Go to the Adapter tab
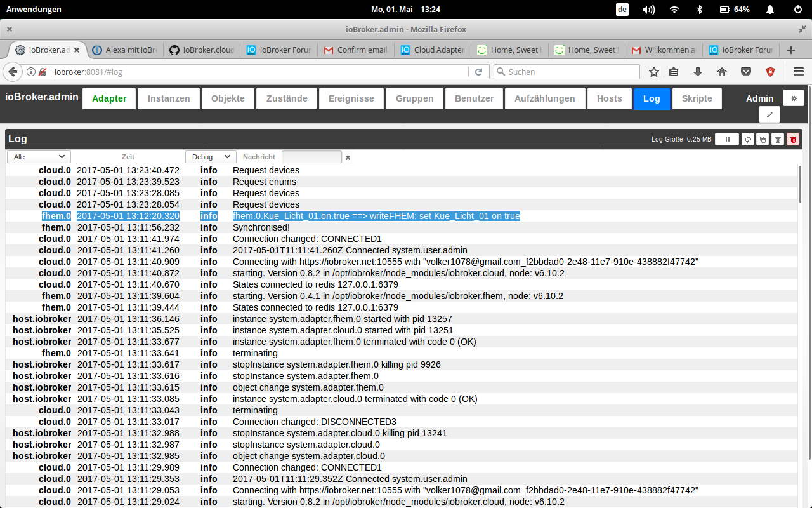This screenshot has height=508, width=812. coord(109,98)
